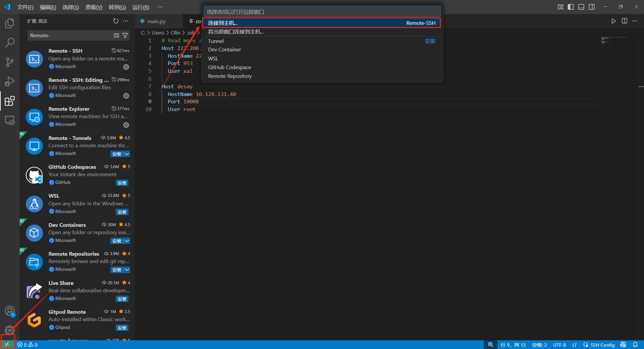Viewport: 644px width, 349px height.
Task: Choose GitHub Codespace remote option
Action: (x=322, y=67)
